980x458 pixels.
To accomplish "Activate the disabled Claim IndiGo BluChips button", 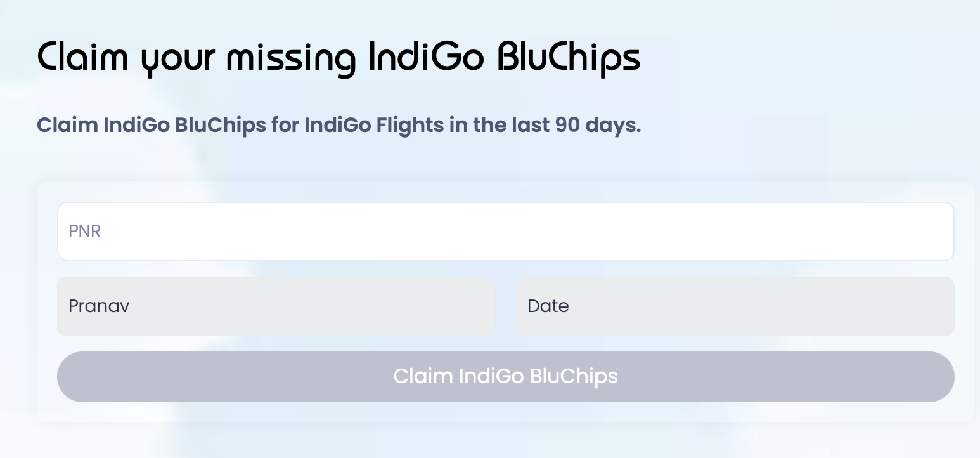I will (506, 376).
